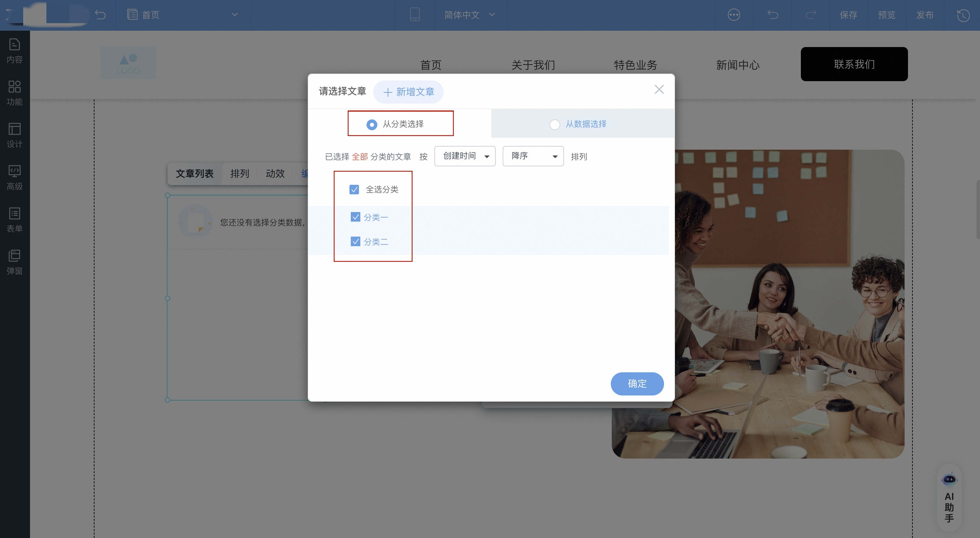The height and width of the screenshot is (538, 980).
Task: Open the history clock icon
Action: (x=963, y=15)
